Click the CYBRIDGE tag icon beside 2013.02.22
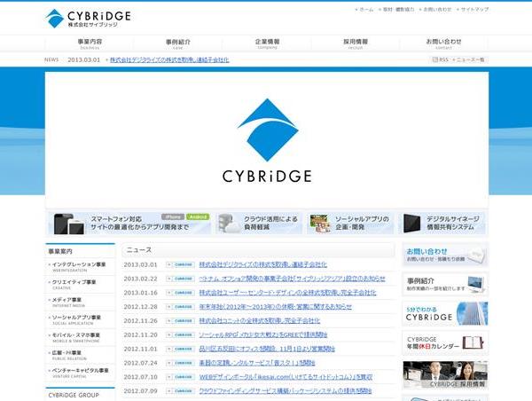The image size is (532, 401). (x=180, y=279)
